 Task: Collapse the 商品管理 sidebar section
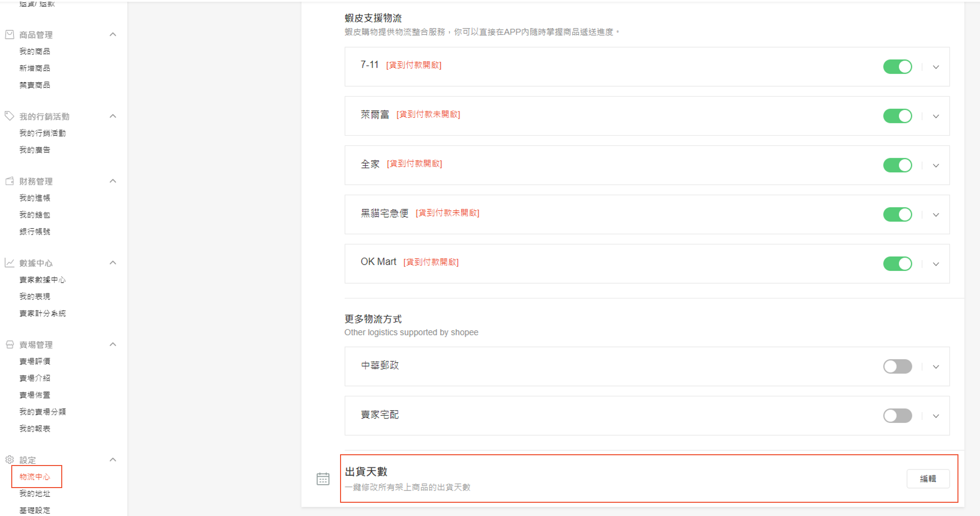[x=113, y=35]
